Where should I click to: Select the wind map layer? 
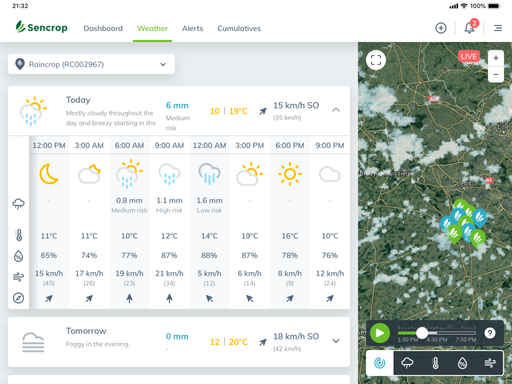[490, 363]
